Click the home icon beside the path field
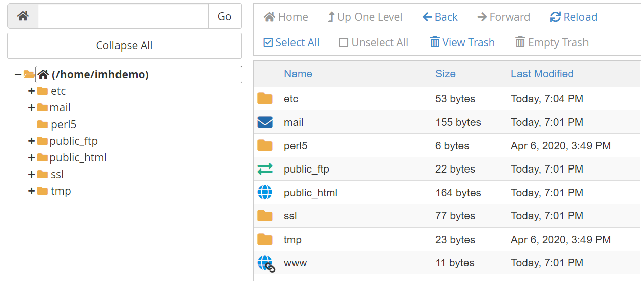The height and width of the screenshot is (281, 644). (23, 16)
